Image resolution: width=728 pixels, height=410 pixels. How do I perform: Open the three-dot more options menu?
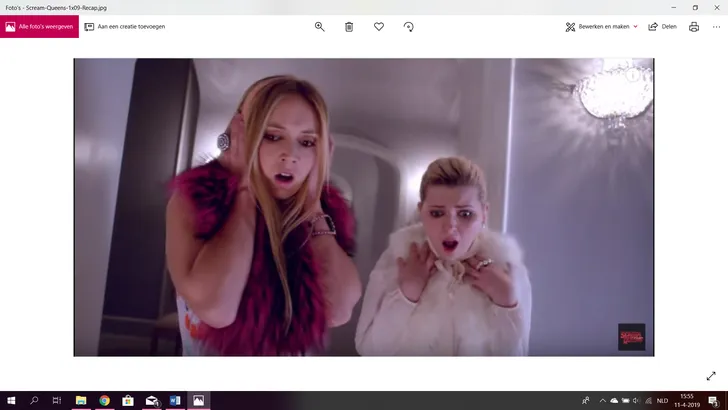pyautogui.click(x=716, y=27)
